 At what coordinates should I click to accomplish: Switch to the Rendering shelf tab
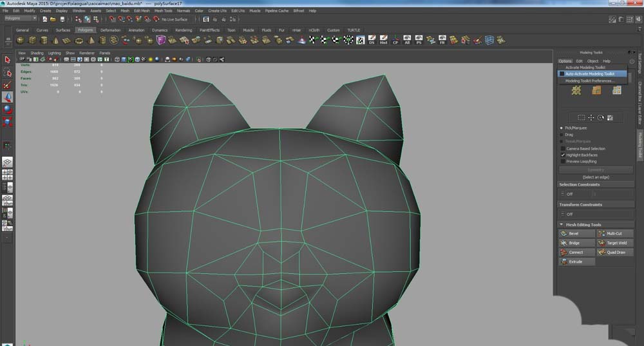click(x=184, y=30)
